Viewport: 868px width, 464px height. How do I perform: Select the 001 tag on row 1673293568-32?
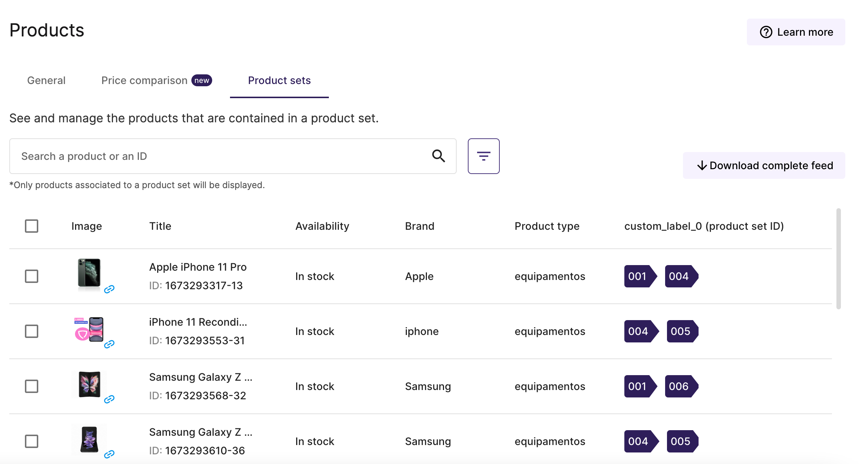point(641,386)
